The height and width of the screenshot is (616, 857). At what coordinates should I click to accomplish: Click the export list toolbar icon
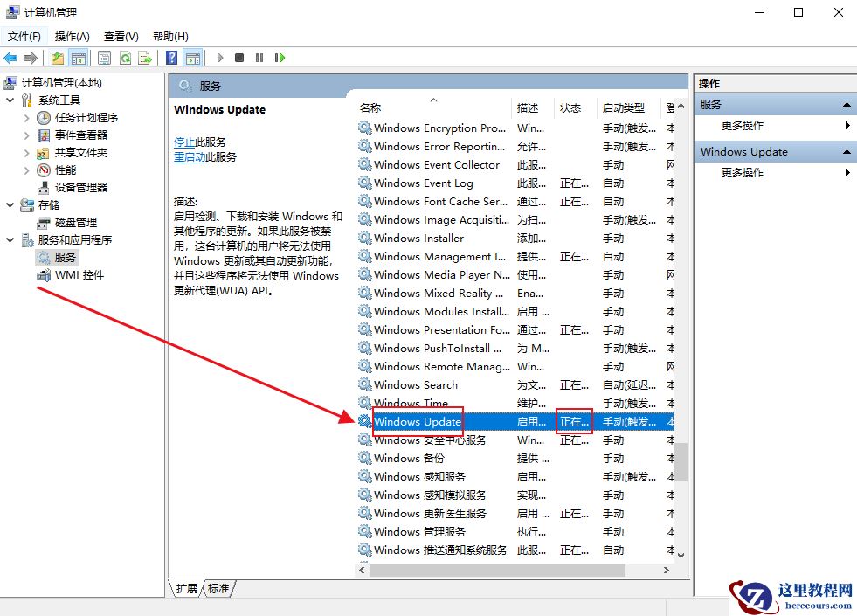click(143, 58)
